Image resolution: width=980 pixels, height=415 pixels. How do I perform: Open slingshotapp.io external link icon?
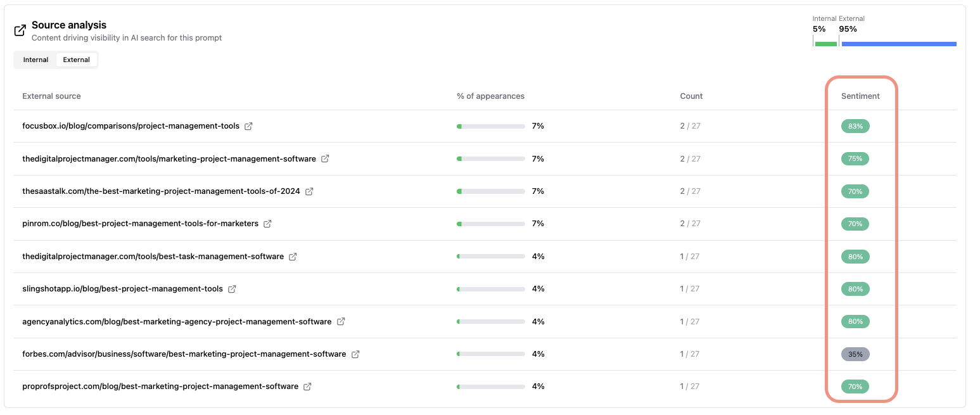(232, 289)
